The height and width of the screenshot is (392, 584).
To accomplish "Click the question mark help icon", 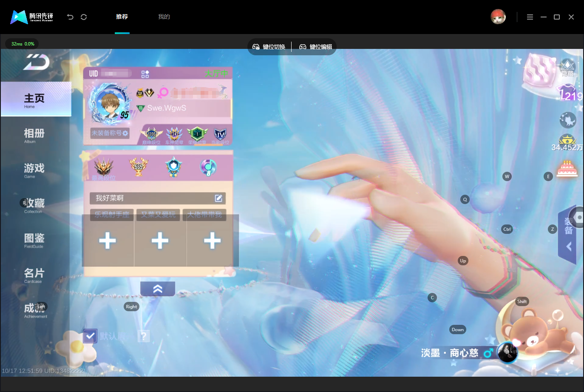I will tap(144, 336).
